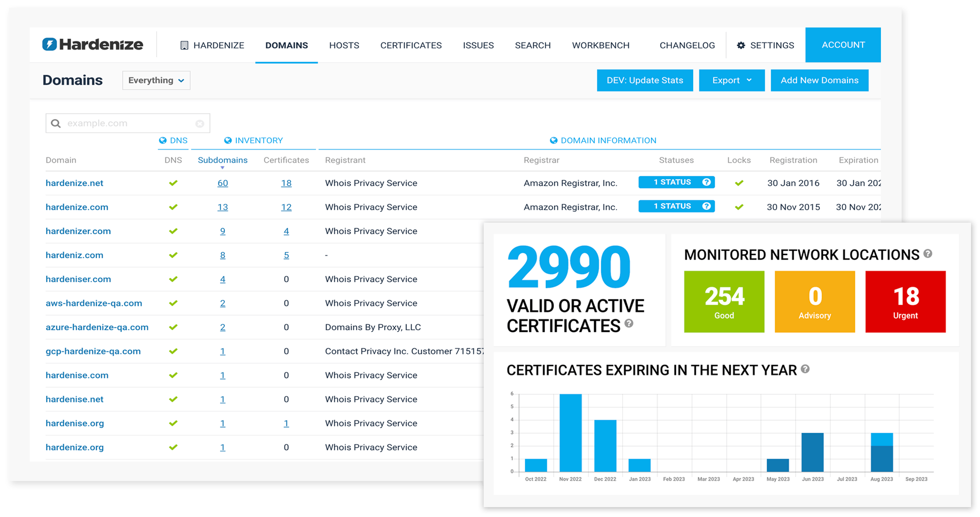Click the orange 0 Advisory tile

point(815,302)
